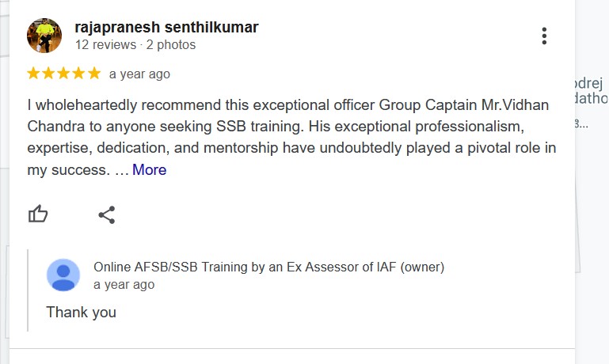
Task: Click the review's "a year ago" timestamp
Action: (x=139, y=74)
